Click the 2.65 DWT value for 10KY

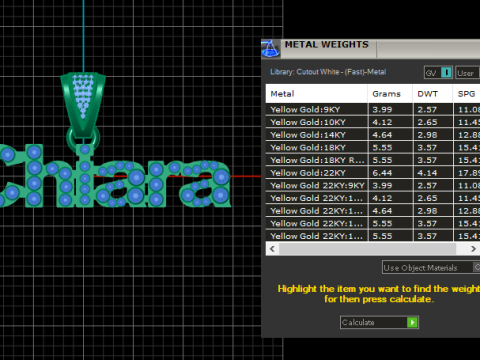coord(427,122)
